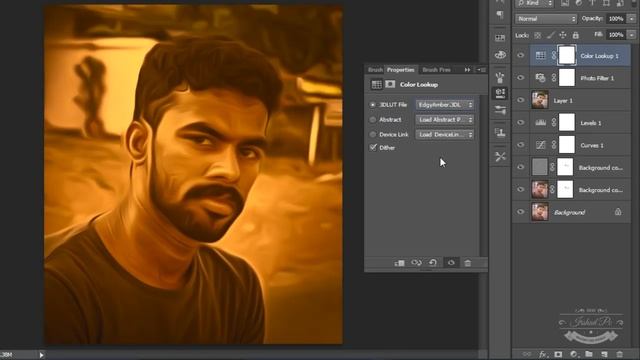Reset adjustment to defaults icon
The height and width of the screenshot is (360, 640).
pos(433,263)
